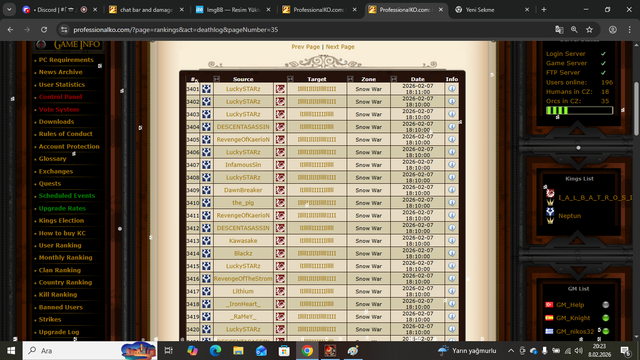The height and width of the screenshot is (360, 640).
Task: Click blue nation emblem in row 3416
Action: point(207,278)
